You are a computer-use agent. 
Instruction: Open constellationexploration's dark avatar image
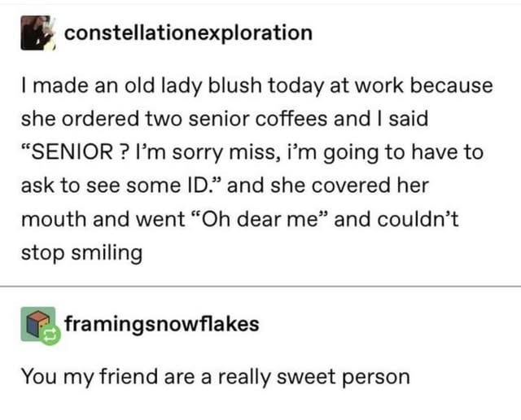tap(38, 33)
